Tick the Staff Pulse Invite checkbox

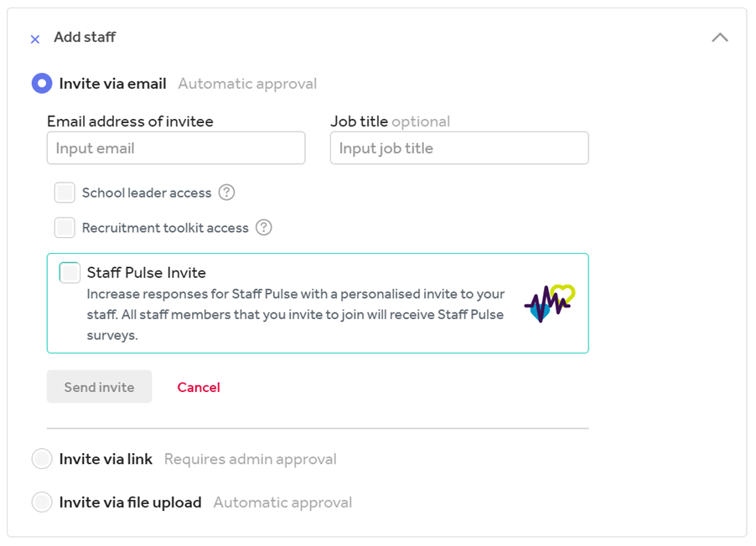click(x=70, y=272)
